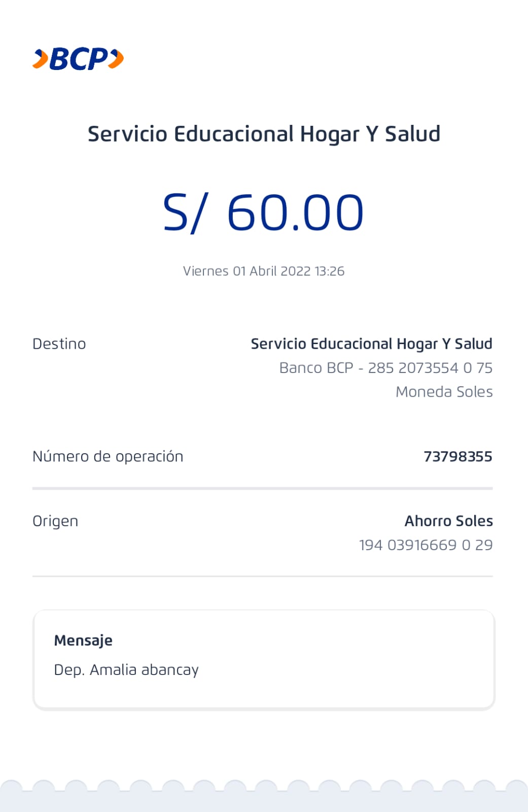Select operation number 73798355

click(457, 456)
